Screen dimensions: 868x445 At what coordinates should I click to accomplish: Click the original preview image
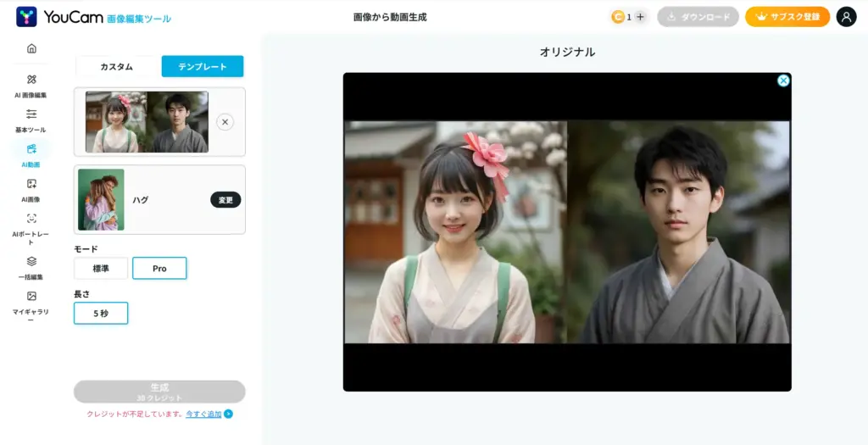567,232
